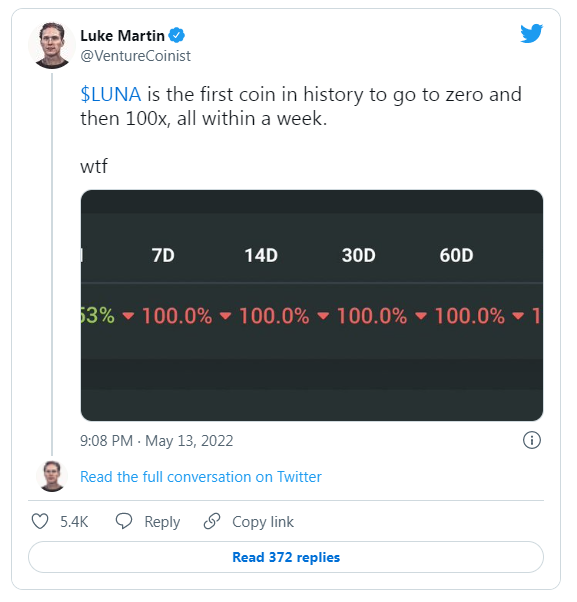Click the copy link chain icon
Viewport: 577px width, 602px height.
pos(212,521)
